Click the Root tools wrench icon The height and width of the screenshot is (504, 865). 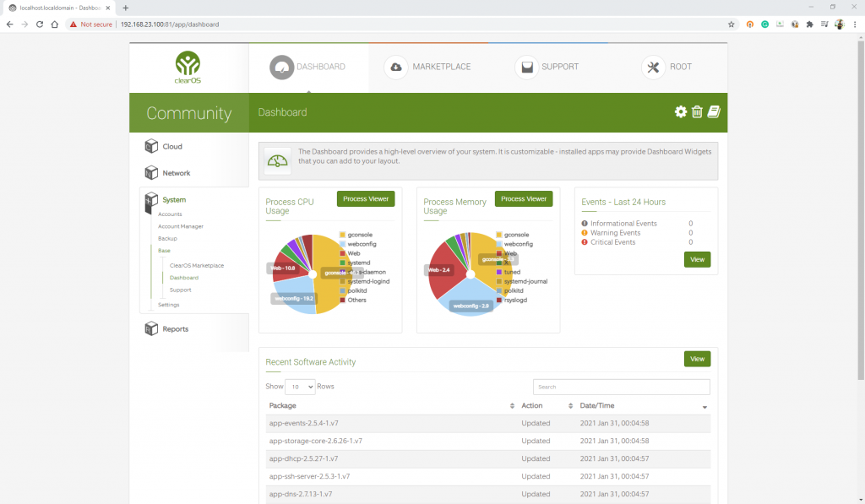click(x=653, y=68)
